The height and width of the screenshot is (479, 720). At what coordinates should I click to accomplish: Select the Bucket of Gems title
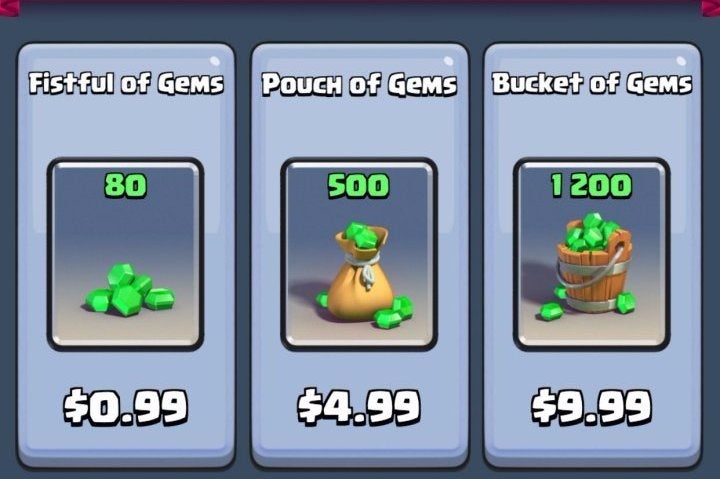pos(592,83)
